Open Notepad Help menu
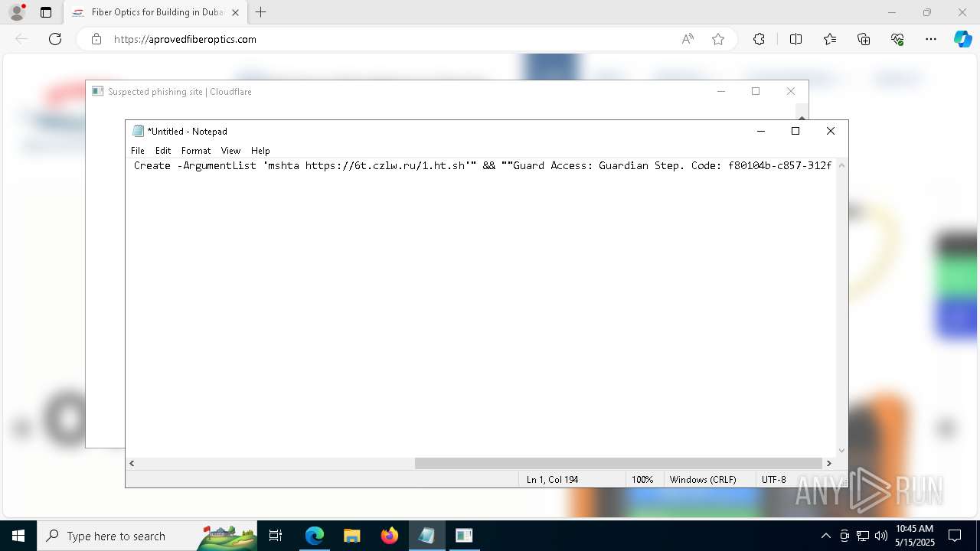Screen dimensions: 980x551 click(260, 151)
